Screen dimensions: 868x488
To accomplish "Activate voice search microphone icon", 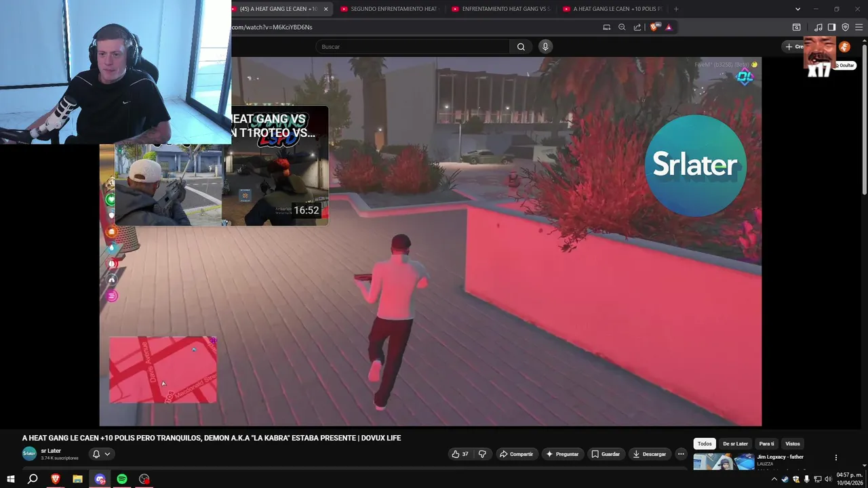I will 545,46.
